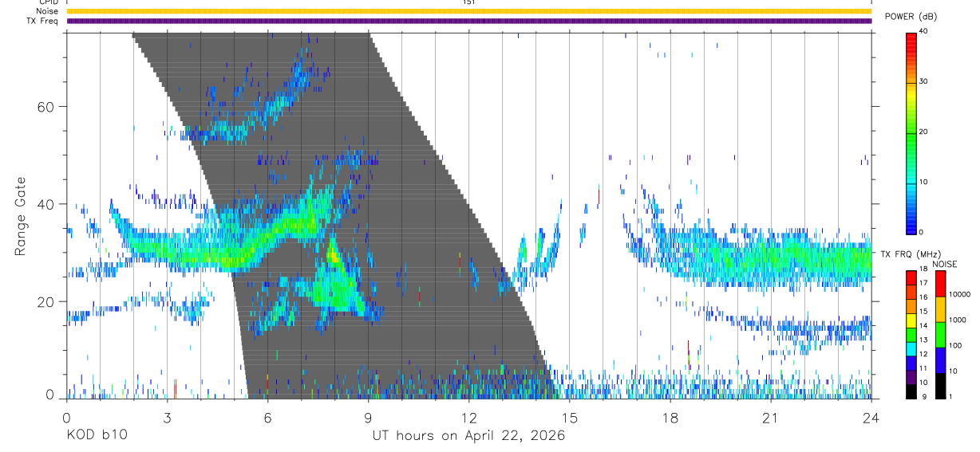Viewport: 980px width, 452px height.
Task: Click the '0' hour tick on the time axis
Action: coord(67,417)
